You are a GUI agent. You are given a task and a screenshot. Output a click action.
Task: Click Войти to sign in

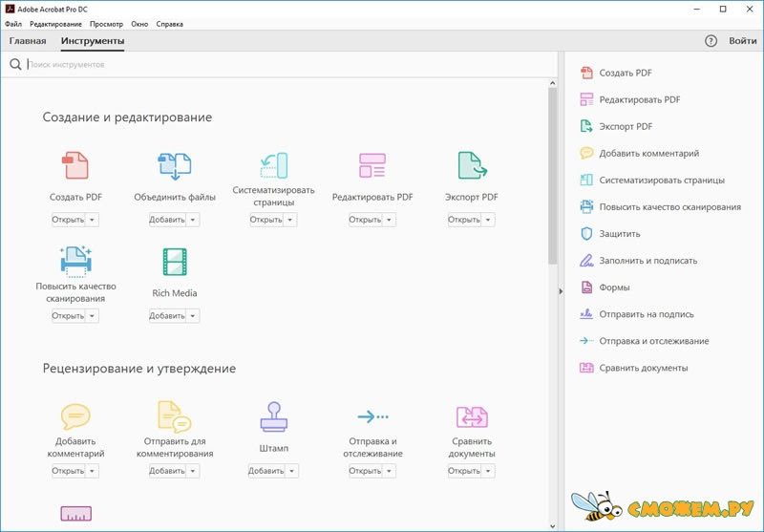[743, 41]
